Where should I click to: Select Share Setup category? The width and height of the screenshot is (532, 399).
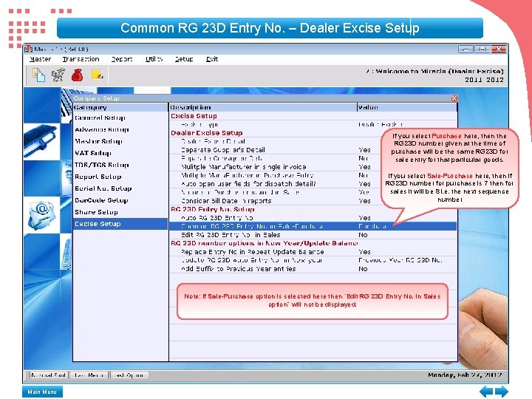coord(120,212)
